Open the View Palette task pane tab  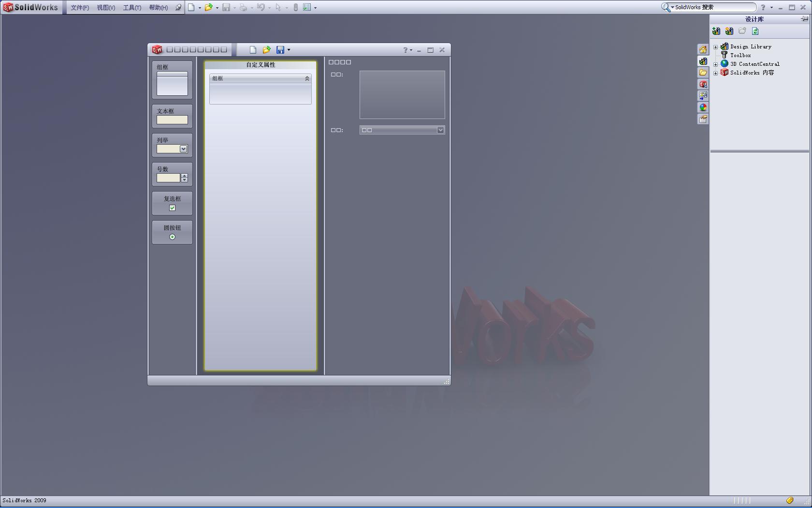(x=703, y=96)
